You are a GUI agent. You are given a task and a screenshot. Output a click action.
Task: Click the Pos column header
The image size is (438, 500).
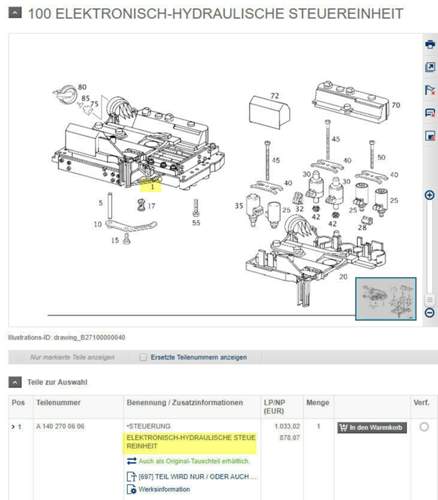coord(18,403)
